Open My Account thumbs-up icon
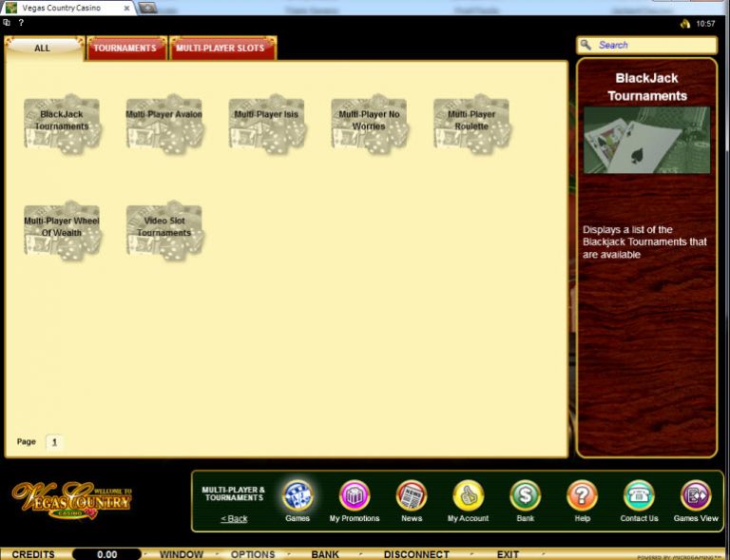The width and height of the screenshot is (730, 560). coord(469,495)
